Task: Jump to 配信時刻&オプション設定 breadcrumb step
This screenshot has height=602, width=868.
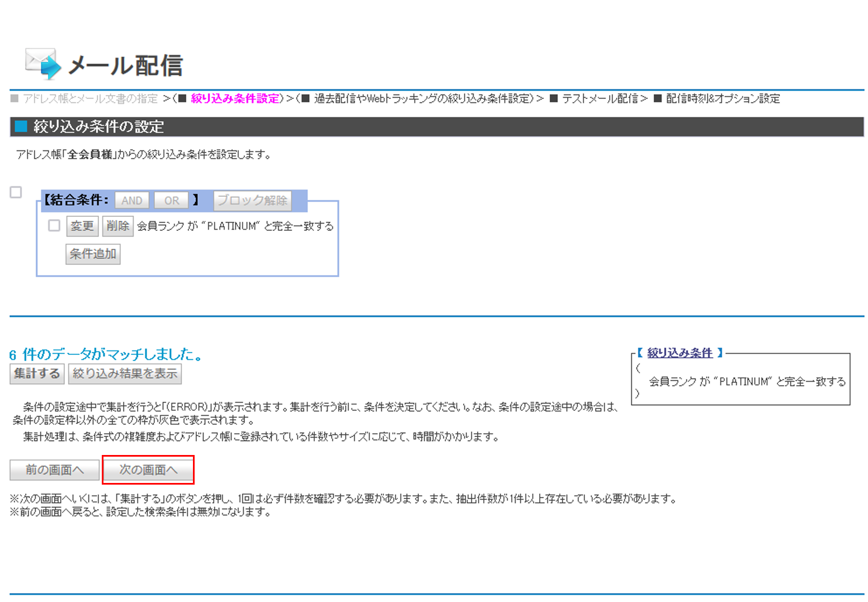Action: click(x=723, y=99)
